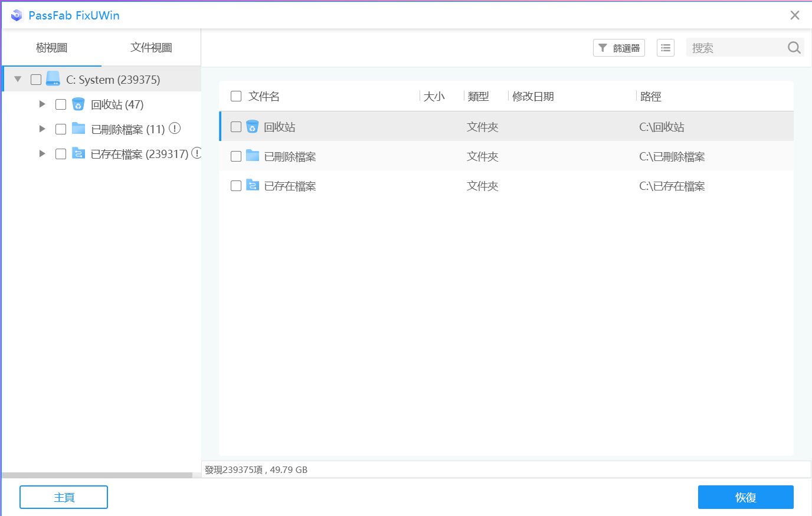
Task: Click the list view layout icon
Action: 665,47
